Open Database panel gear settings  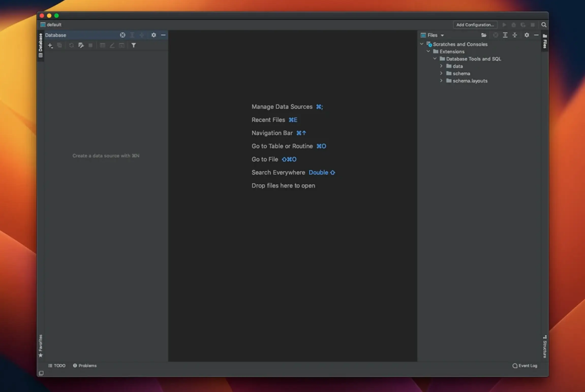154,35
